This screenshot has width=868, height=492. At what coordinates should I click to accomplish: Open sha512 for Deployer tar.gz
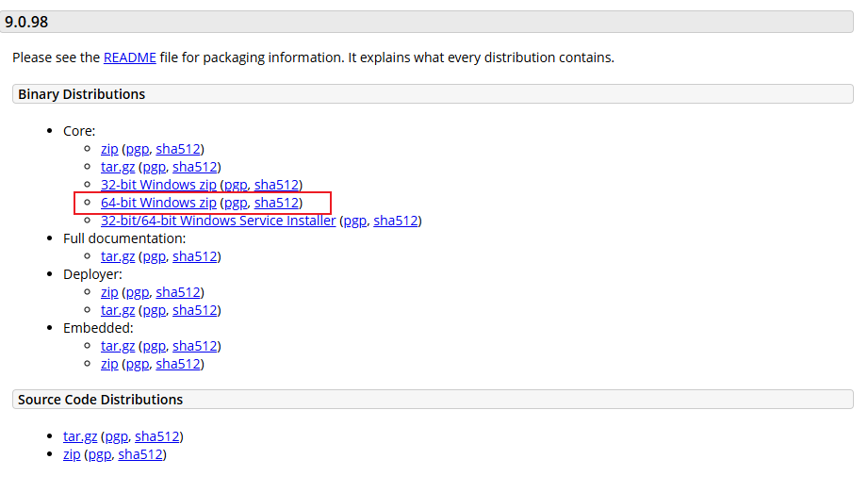(x=194, y=310)
